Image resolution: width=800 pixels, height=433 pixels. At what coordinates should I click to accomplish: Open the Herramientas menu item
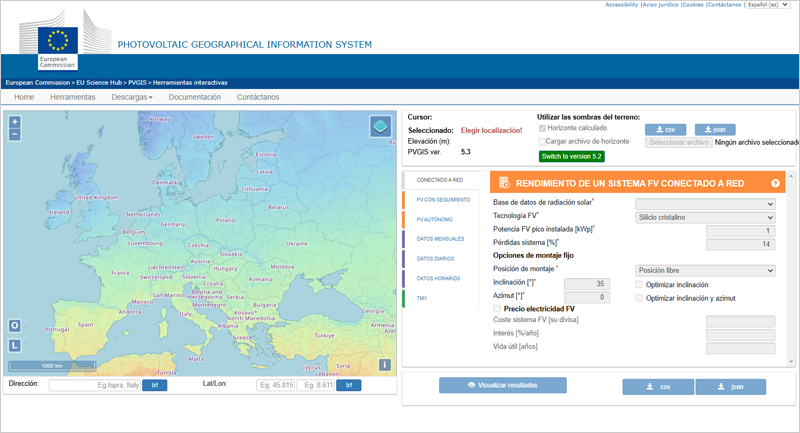pyautogui.click(x=72, y=97)
